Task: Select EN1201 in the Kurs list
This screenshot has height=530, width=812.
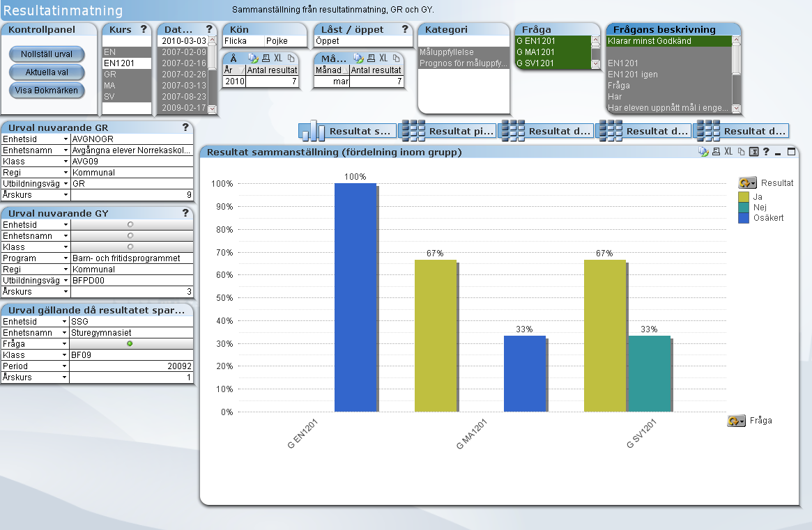Action: 127,63
